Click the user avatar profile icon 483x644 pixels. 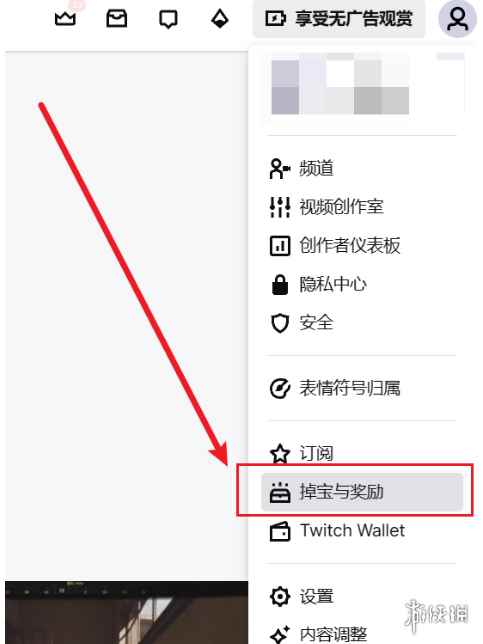point(458,19)
